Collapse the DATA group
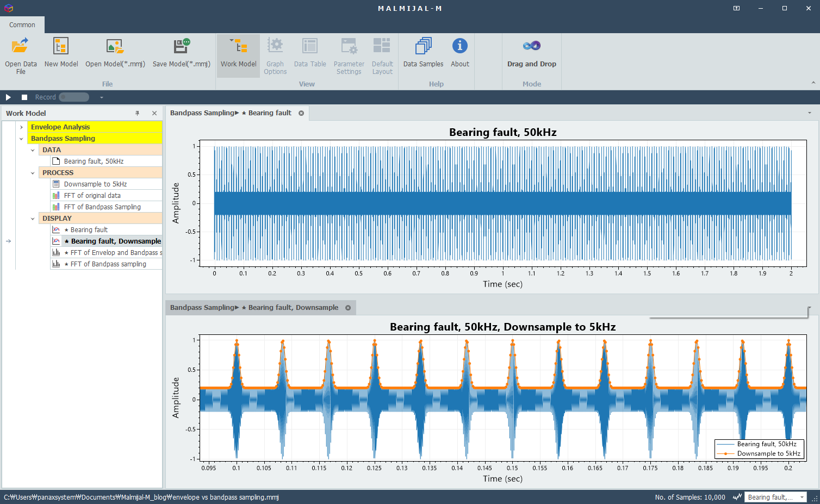The image size is (820, 504). pos(33,150)
